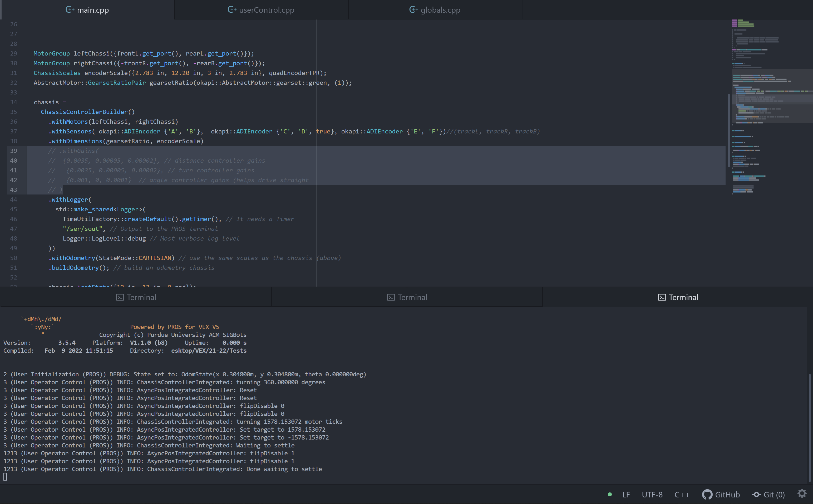
Task: Click on 'MotorGroup rightChassi' code line
Action: click(149, 63)
